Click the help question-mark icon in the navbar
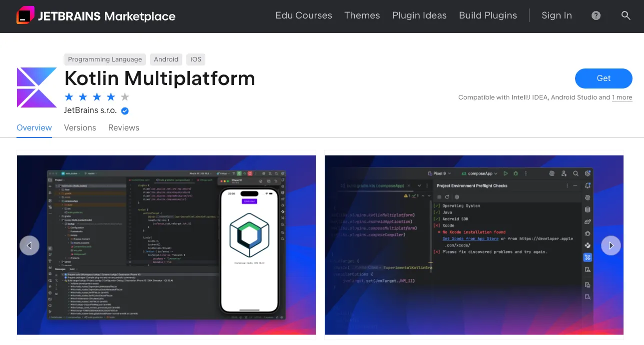The height and width of the screenshot is (345, 644). [x=596, y=15]
